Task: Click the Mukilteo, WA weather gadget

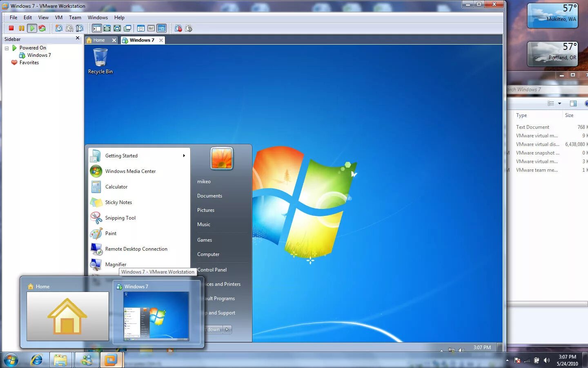Action: [x=553, y=16]
